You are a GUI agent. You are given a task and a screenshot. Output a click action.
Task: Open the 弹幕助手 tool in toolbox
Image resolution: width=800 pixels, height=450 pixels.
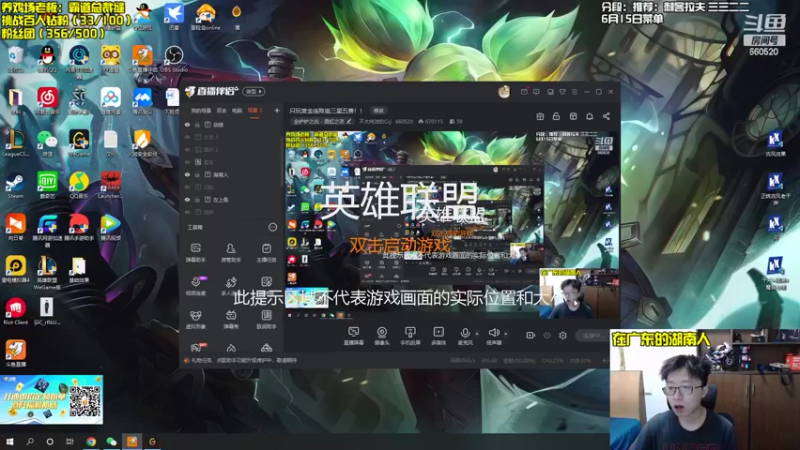pos(195,253)
